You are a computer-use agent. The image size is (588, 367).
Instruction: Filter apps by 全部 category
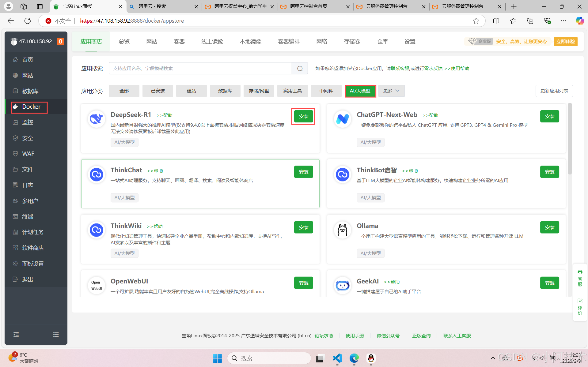point(124,91)
